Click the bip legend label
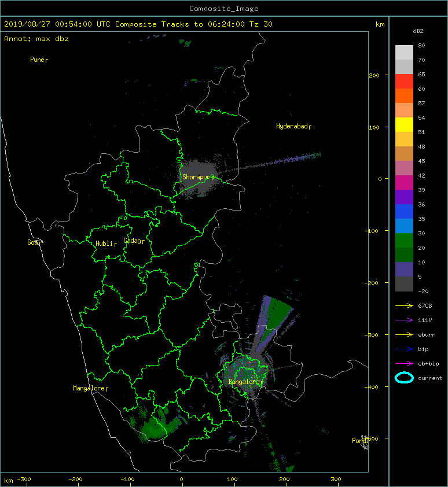 point(424,349)
